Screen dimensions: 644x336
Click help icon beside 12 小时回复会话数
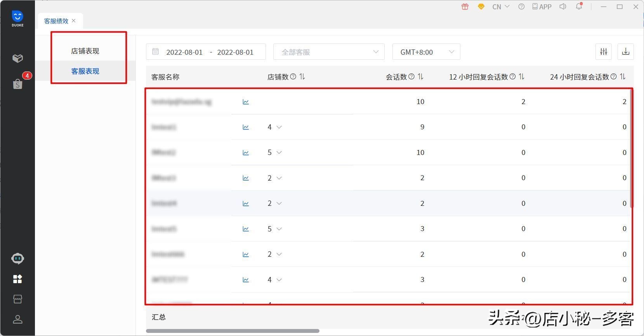tap(512, 77)
